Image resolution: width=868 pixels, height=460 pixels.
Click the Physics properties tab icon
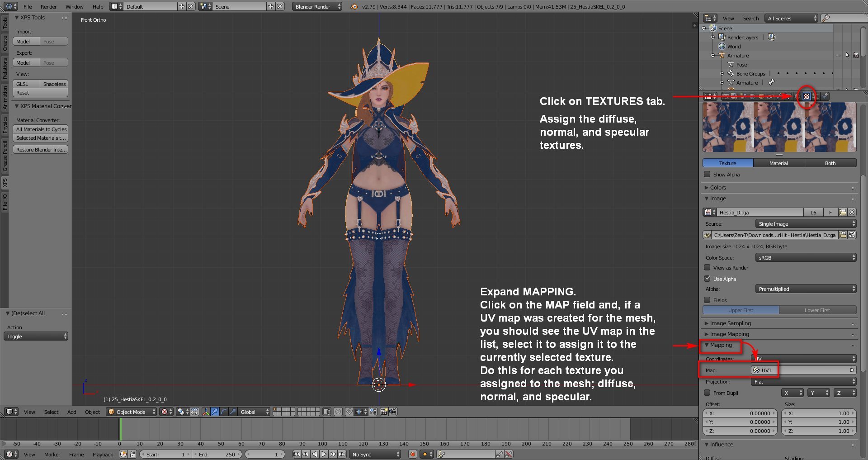click(825, 96)
